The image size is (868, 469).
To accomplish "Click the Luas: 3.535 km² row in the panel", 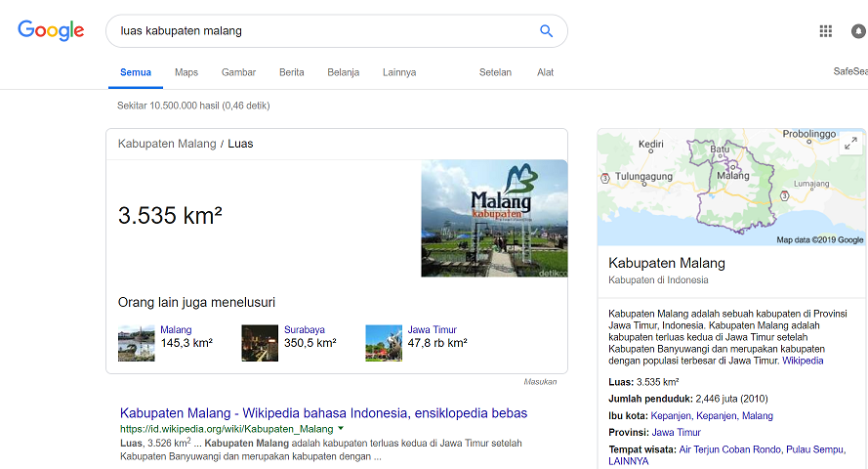I will coord(643,382).
